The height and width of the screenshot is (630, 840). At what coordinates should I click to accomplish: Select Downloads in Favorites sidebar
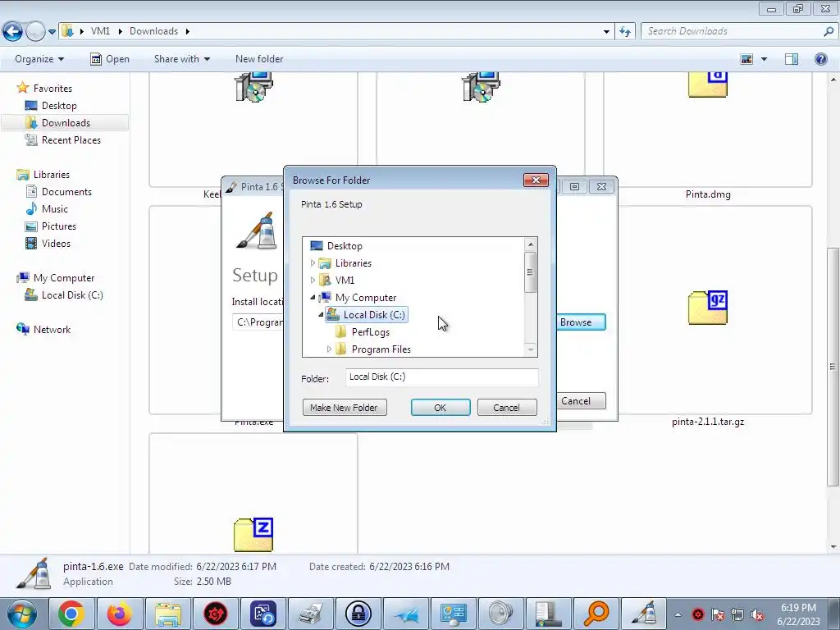(66, 123)
